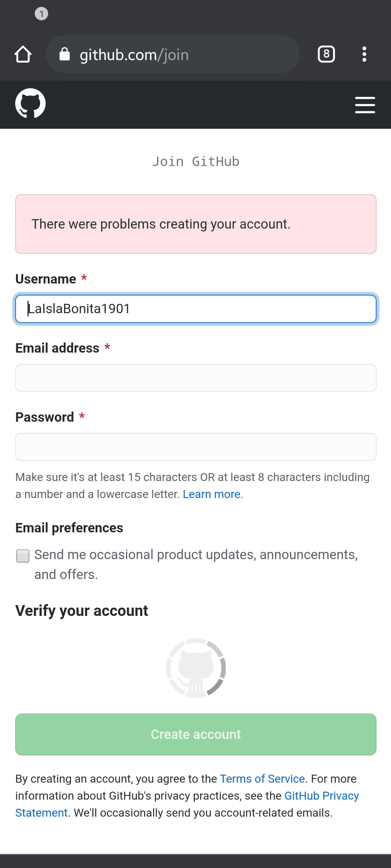Expand the GitHub hamburger navigation menu
The image size is (391, 868).
tap(365, 105)
